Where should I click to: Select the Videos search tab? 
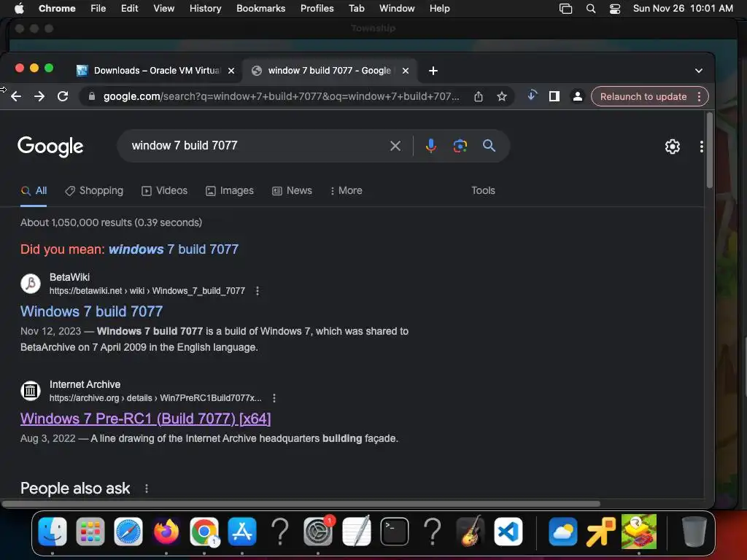[x=164, y=190]
